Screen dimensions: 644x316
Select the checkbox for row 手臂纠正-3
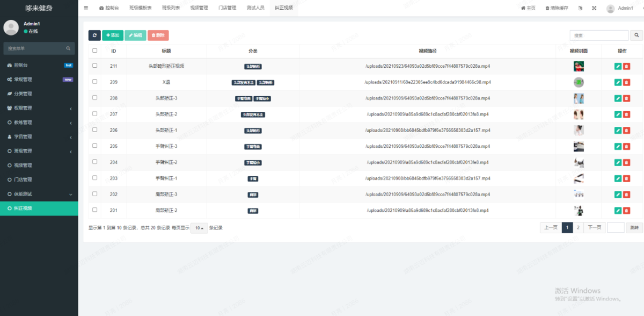[95, 146]
